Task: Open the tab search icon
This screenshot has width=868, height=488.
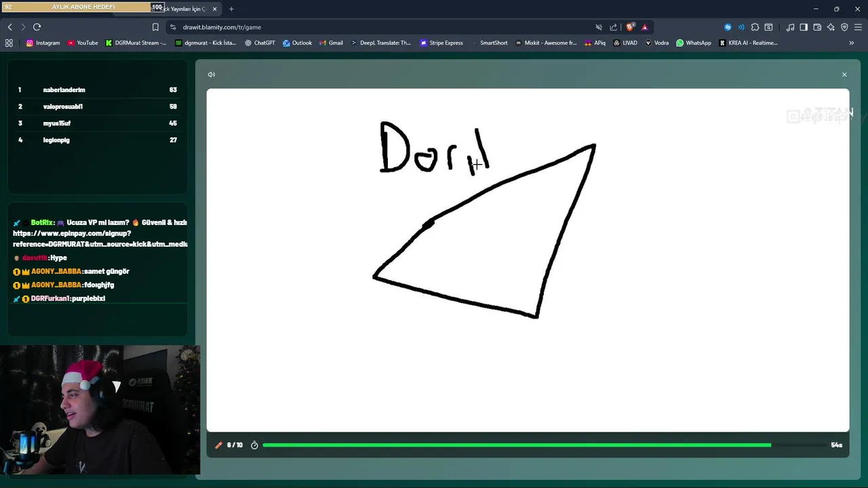Action: tap(768, 27)
